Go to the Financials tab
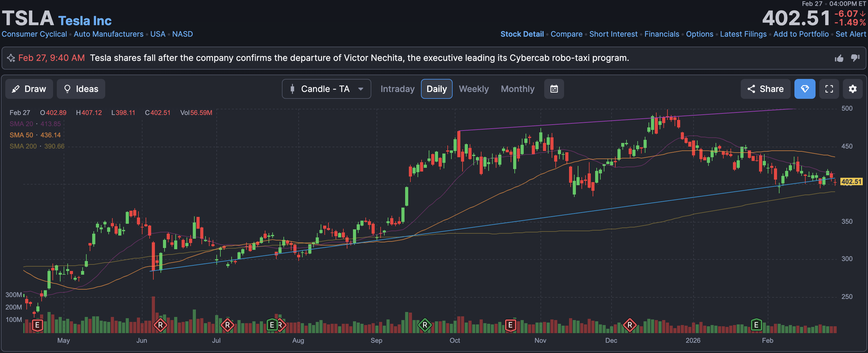 click(662, 34)
